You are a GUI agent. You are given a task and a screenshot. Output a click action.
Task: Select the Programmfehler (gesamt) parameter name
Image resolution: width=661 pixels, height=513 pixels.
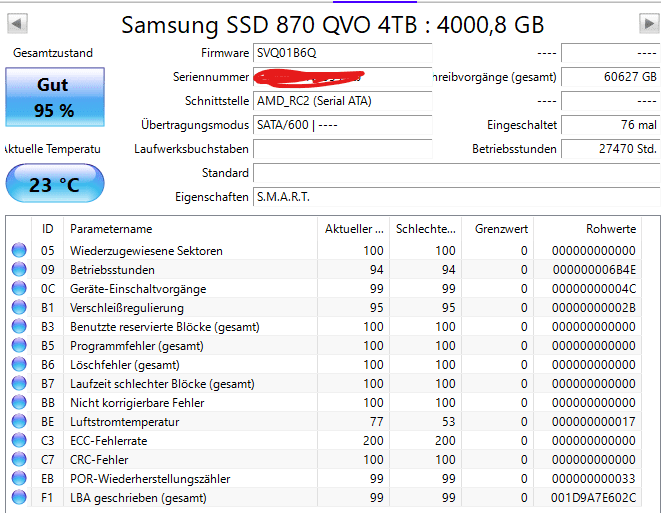137,346
